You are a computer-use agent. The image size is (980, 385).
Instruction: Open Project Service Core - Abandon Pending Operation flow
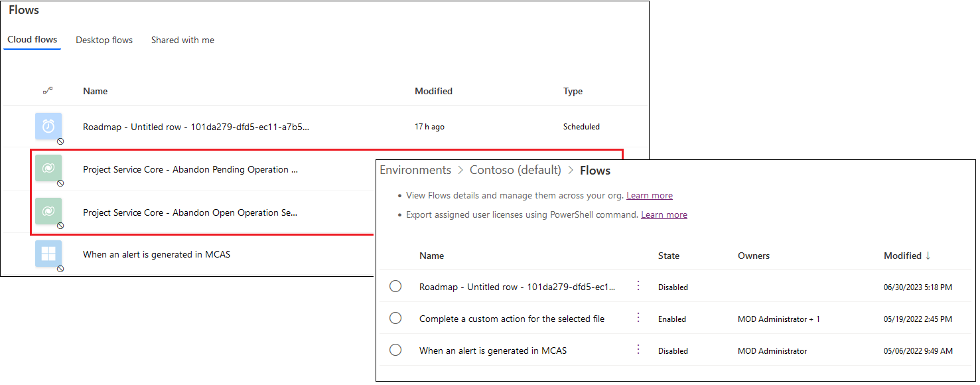pyautogui.click(x=190, y=170)
